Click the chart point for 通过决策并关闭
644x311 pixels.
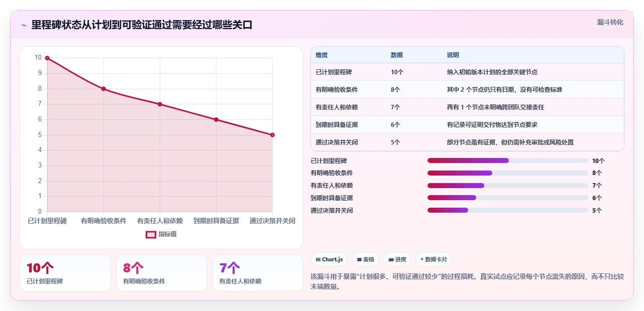(x=272, y=135)
